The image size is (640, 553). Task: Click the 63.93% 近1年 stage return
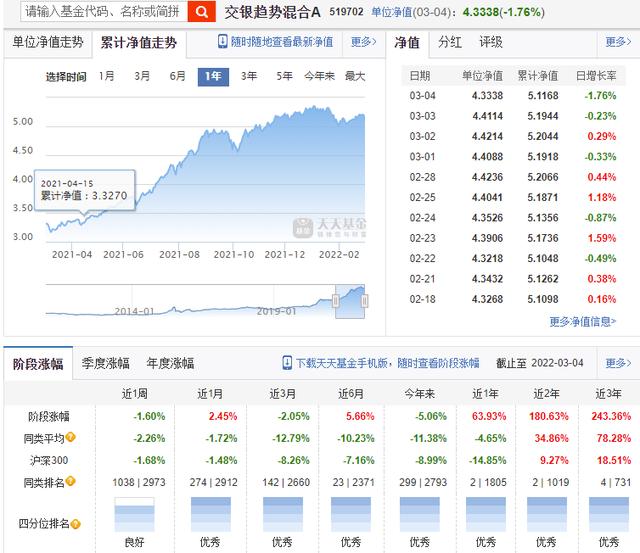(489, 417)
